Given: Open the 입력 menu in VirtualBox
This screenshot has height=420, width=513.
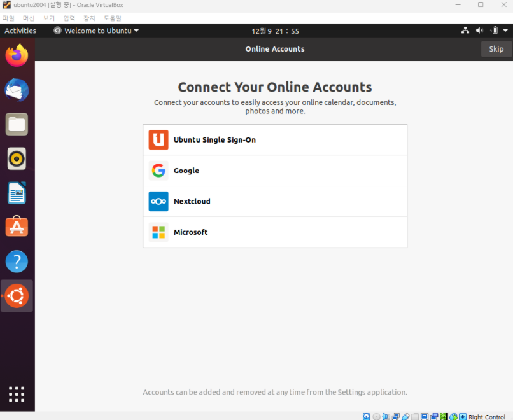Looking at the screenshot, I should point(69,18).
